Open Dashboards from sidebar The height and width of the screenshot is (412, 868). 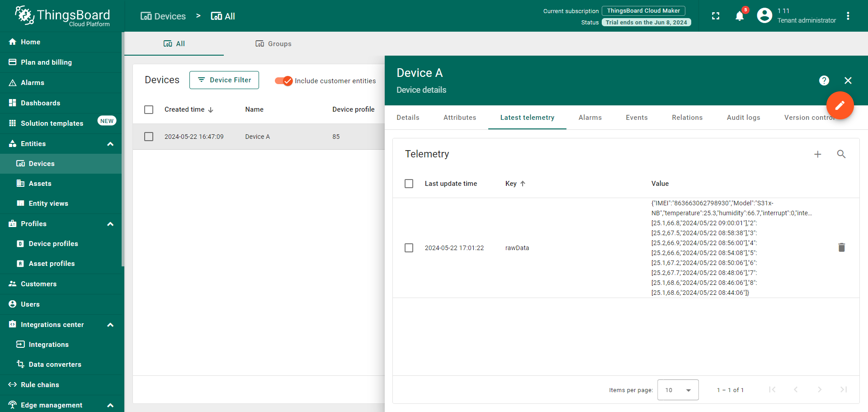coord(61,103)
